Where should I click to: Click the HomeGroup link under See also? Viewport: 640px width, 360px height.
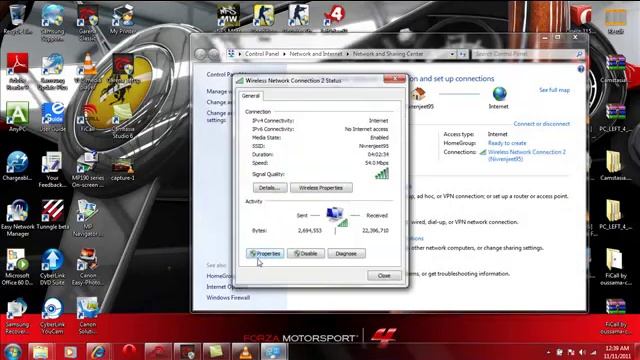click(220, 276)
